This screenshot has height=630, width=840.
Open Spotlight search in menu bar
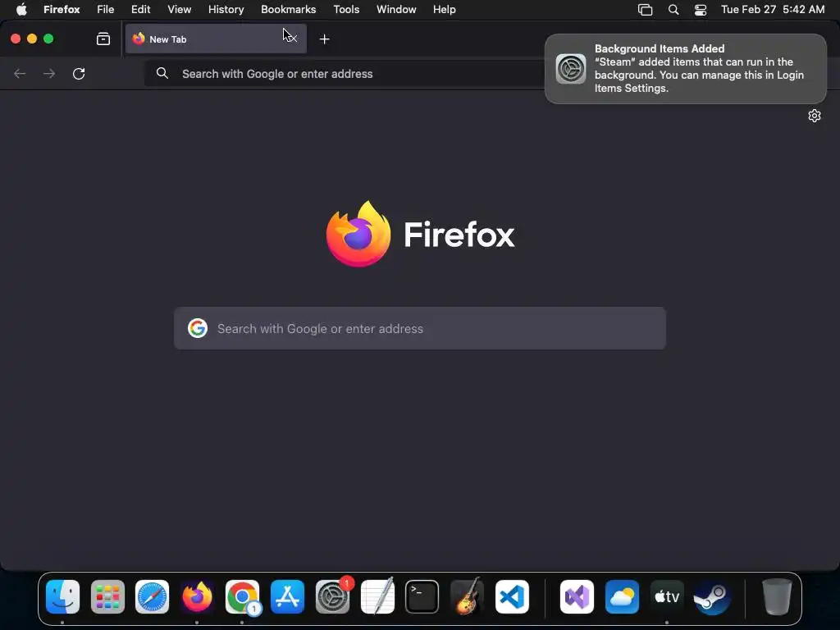click(673, 10)
